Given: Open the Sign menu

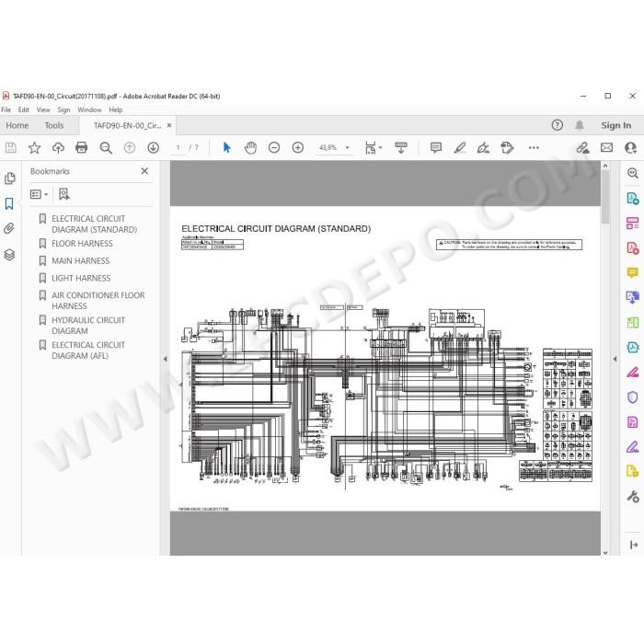Looking at the screenshot, I should click(63, 109).
